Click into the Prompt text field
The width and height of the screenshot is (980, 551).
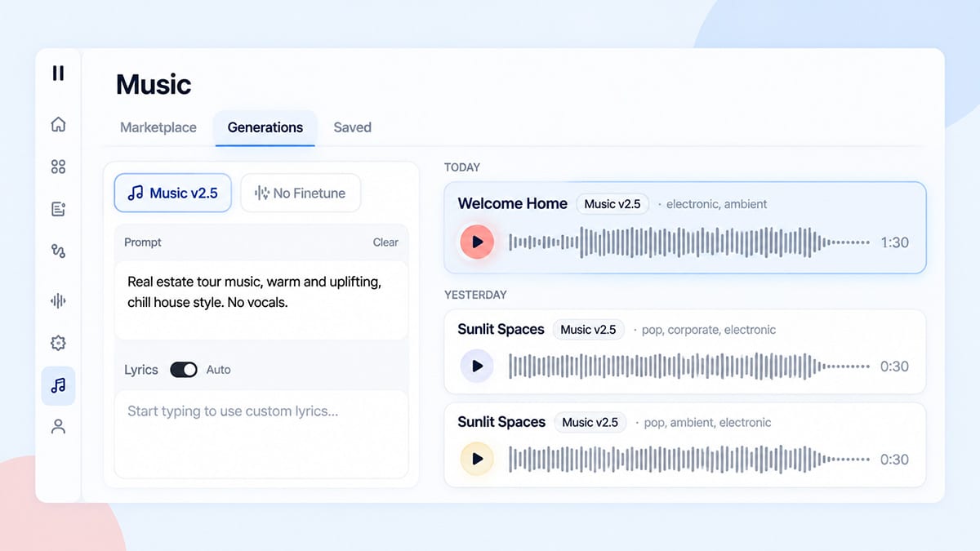[x=261, y=300]
